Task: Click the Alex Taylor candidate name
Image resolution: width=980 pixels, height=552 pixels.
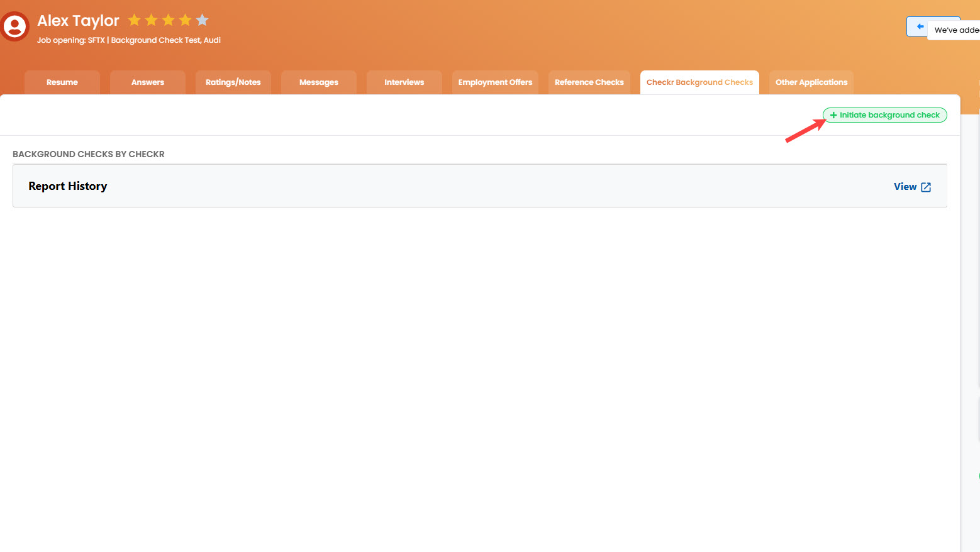Action: pos(78,21)
